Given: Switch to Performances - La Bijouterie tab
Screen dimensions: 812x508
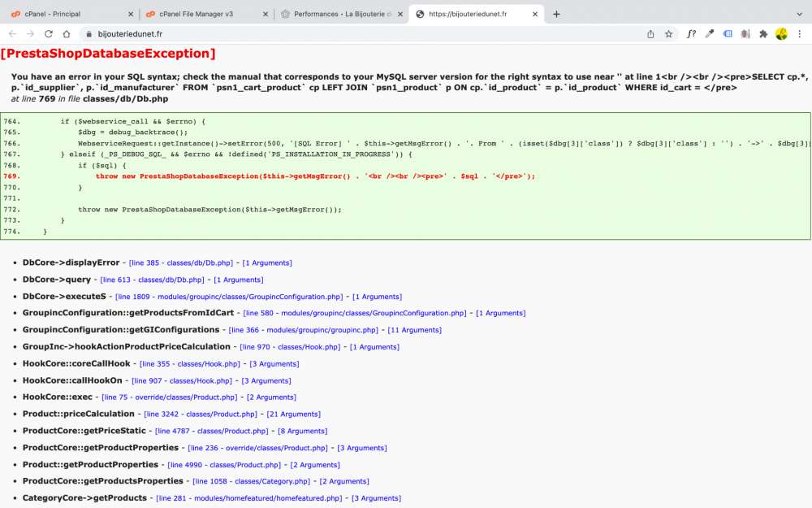Looking at the screenshot, I should click(343, 14).
